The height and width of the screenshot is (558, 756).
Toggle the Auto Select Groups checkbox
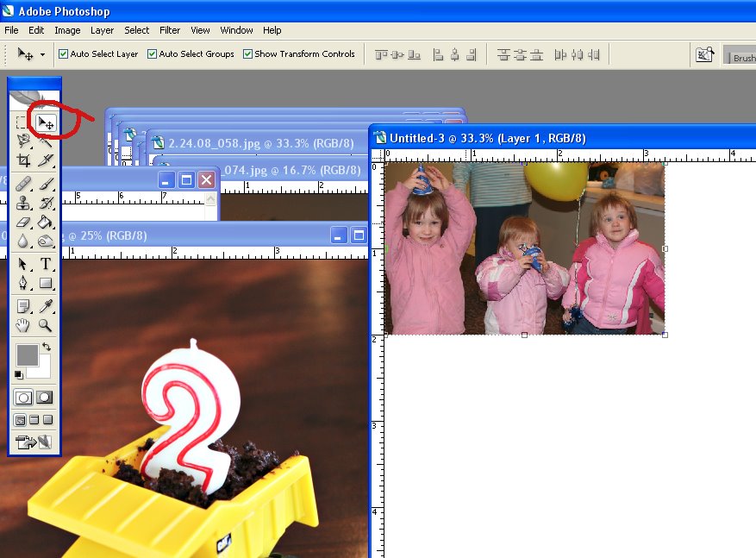click(x=152, y=54)
